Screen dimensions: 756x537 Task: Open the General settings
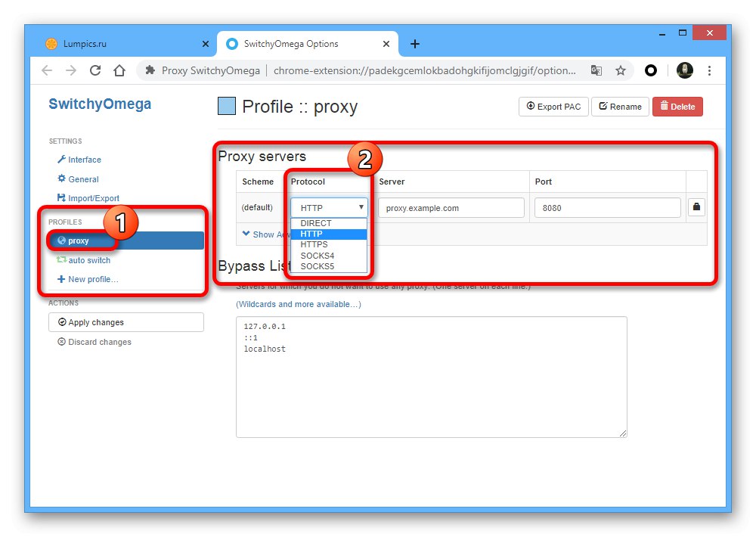pos(78,179)
